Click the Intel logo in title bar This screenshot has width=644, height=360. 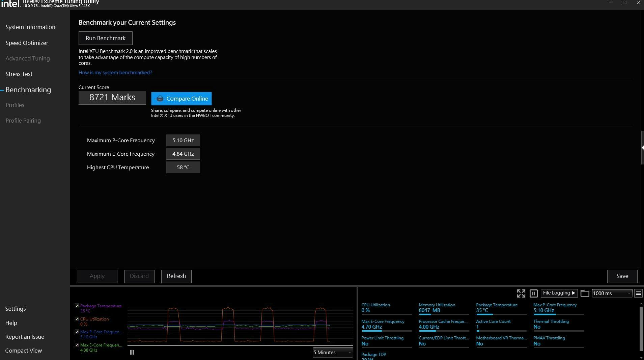click(10, 3)
